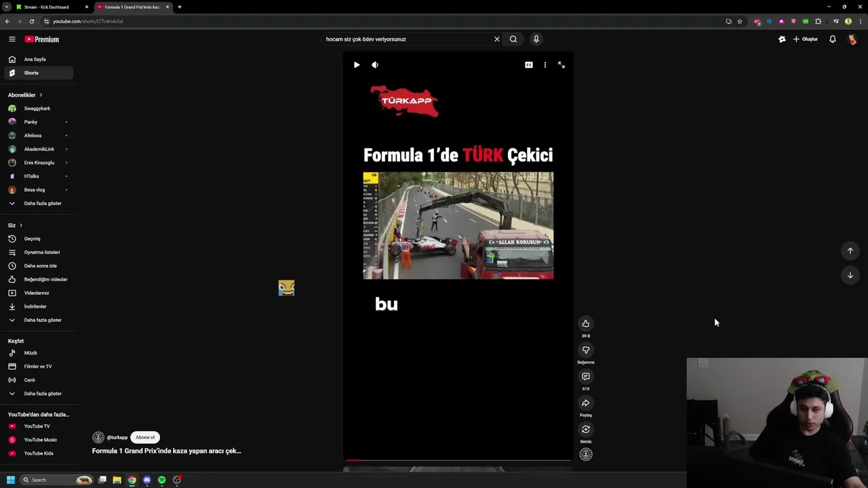The image size is (868, 488).
Task: Click the Shorts red progress bar
Action: (458, 460)
